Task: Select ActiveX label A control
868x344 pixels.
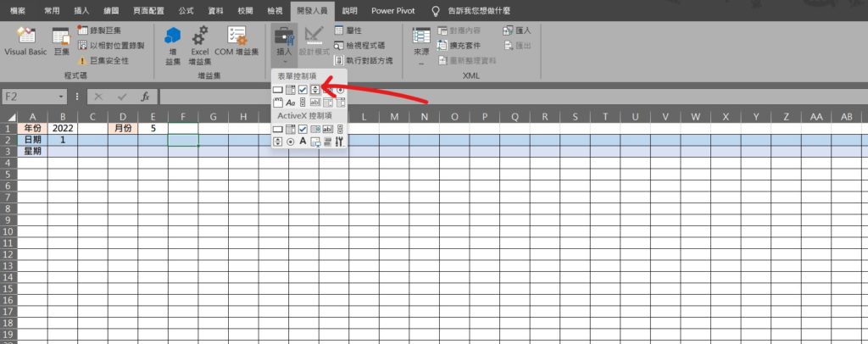Action: pos(303,141)
